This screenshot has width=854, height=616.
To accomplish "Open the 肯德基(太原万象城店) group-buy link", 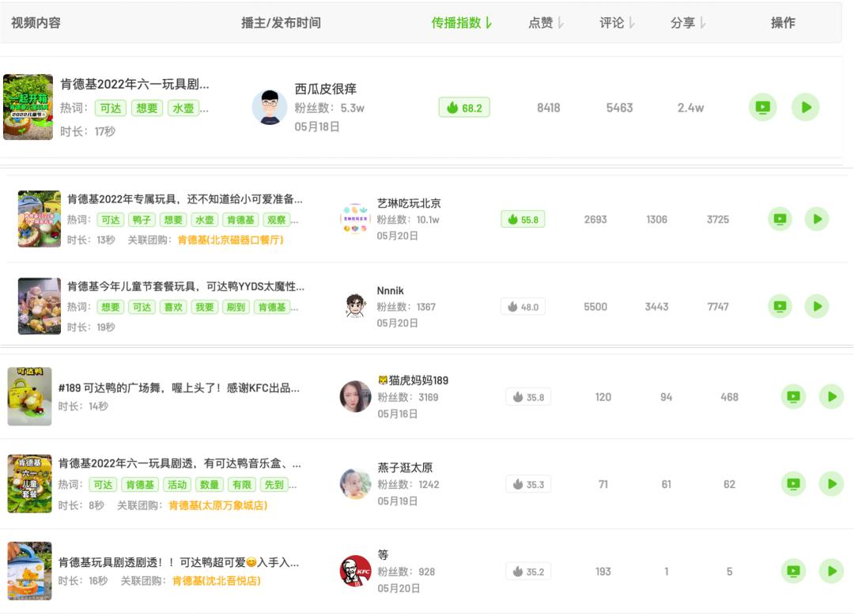I will (217, 505).
